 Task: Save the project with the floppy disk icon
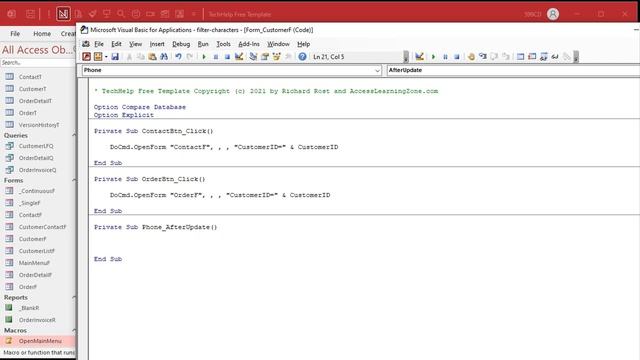(115, 57)
